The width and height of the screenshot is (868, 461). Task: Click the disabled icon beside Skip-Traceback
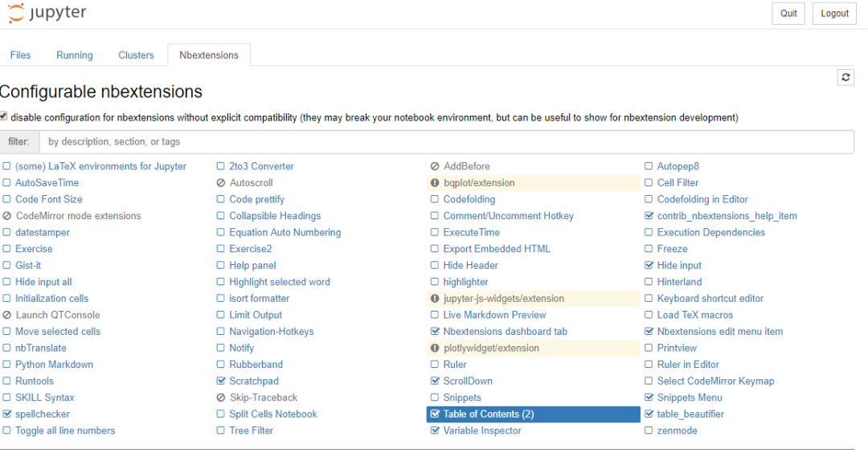coord(221,398)
